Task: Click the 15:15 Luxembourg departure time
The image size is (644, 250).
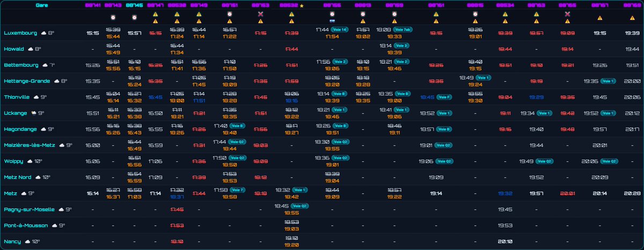Action: pyautogui.click(x=92, y=33)
